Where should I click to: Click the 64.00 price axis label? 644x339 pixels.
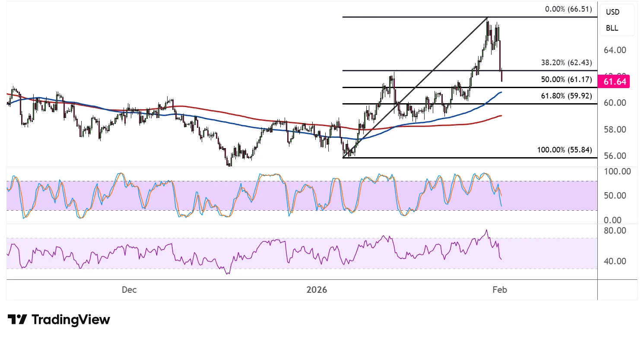click(615, 50)
